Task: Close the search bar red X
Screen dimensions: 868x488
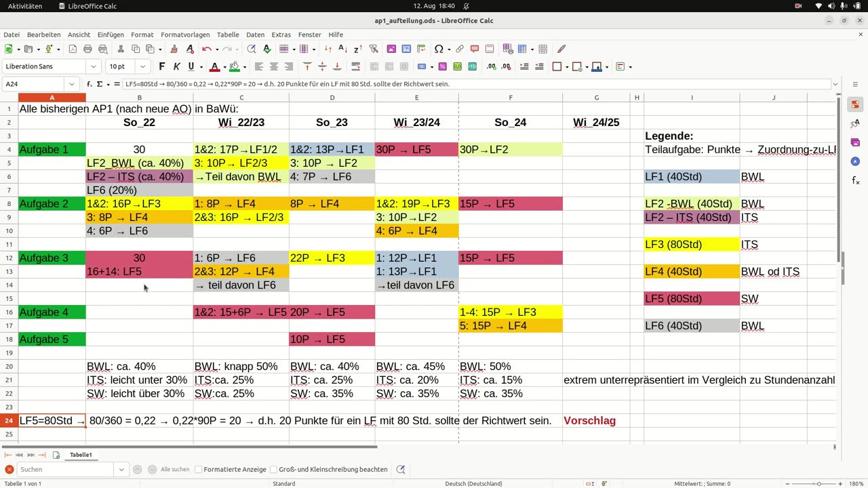Action: point(9,469)
